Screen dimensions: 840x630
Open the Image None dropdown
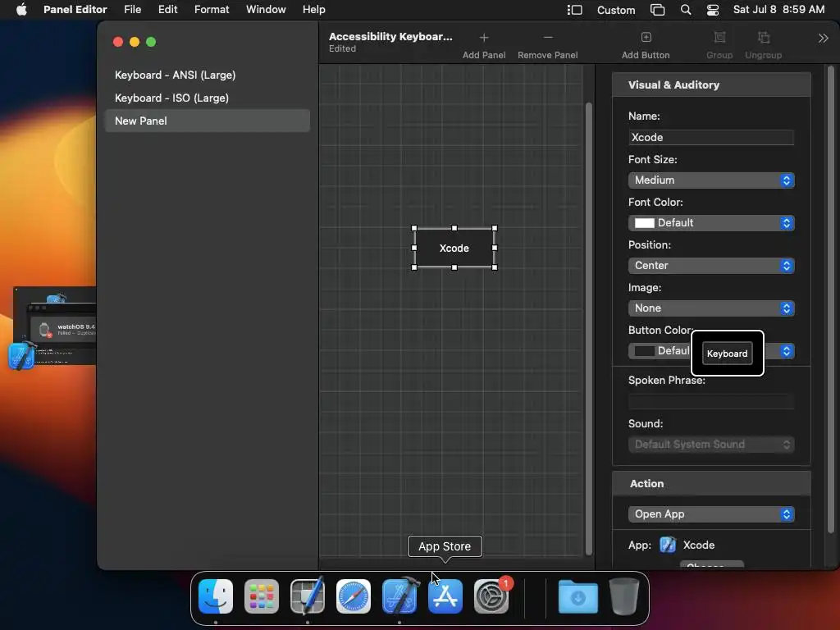pyautogui.click(x=711, y=308)
